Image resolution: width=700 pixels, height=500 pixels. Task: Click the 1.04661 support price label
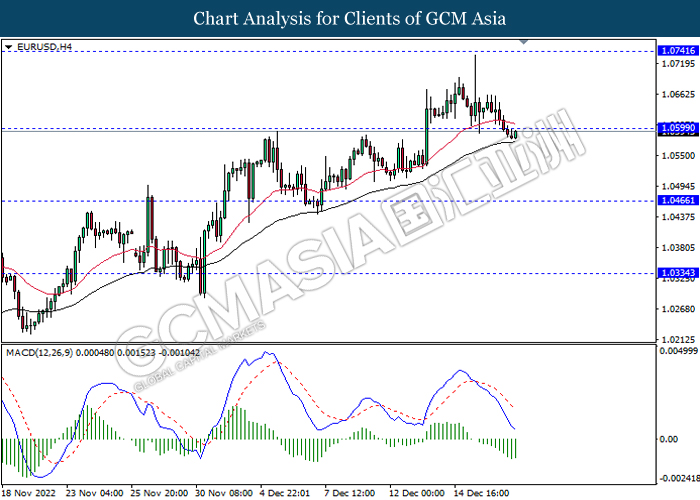click(x=678, y=201)
